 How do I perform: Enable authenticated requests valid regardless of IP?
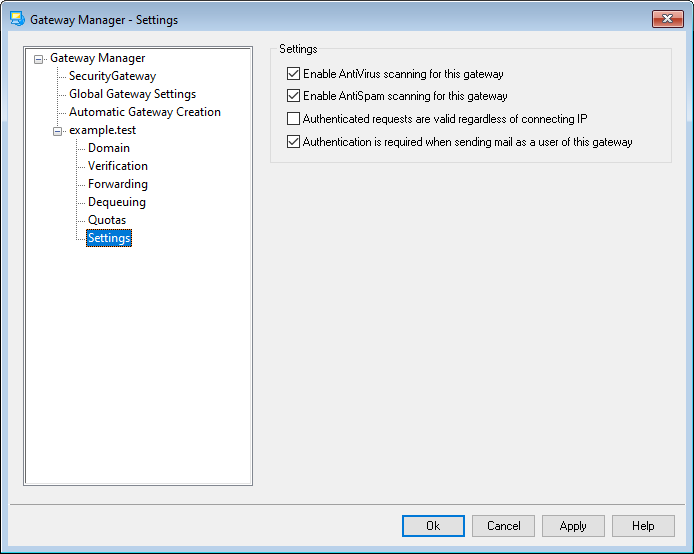point(293,119)
